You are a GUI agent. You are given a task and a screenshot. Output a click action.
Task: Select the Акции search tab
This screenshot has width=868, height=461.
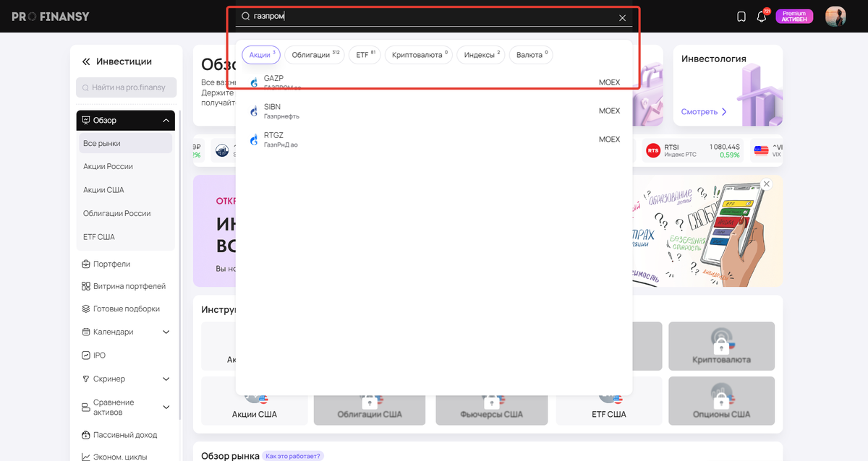[261, 55]
